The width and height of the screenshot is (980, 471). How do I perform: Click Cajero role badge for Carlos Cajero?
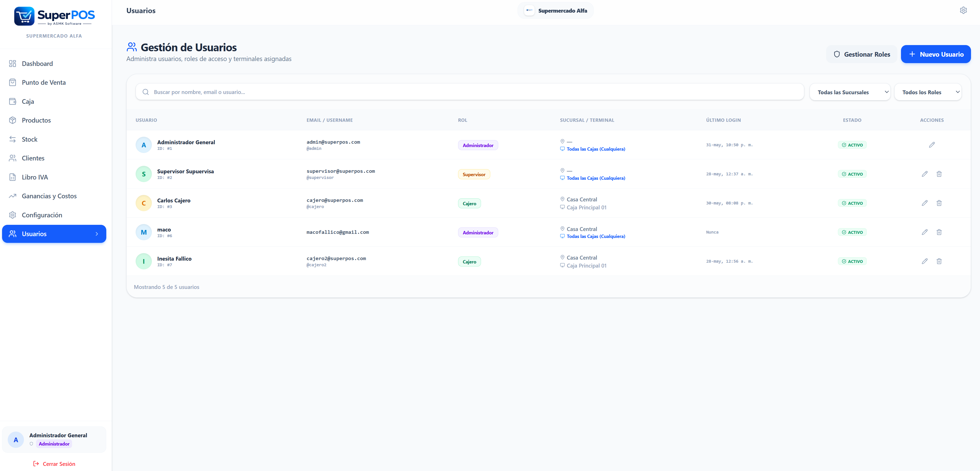pos(469,204)
